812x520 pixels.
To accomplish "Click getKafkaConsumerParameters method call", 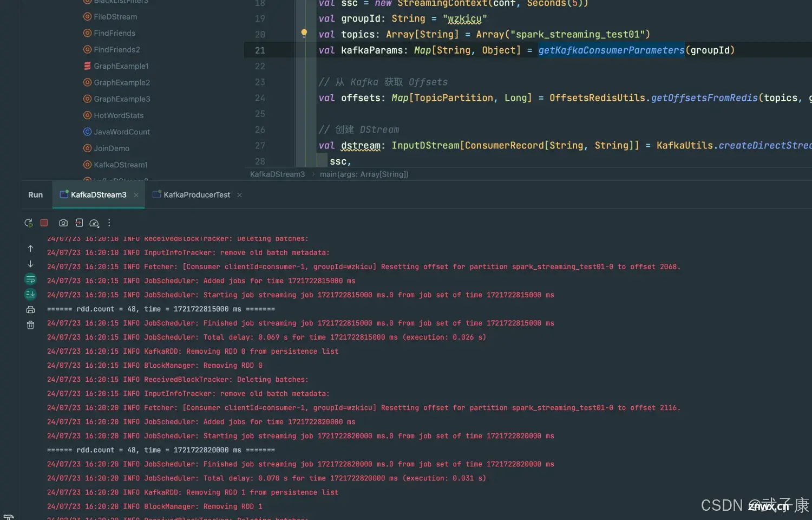I will 611,50.
